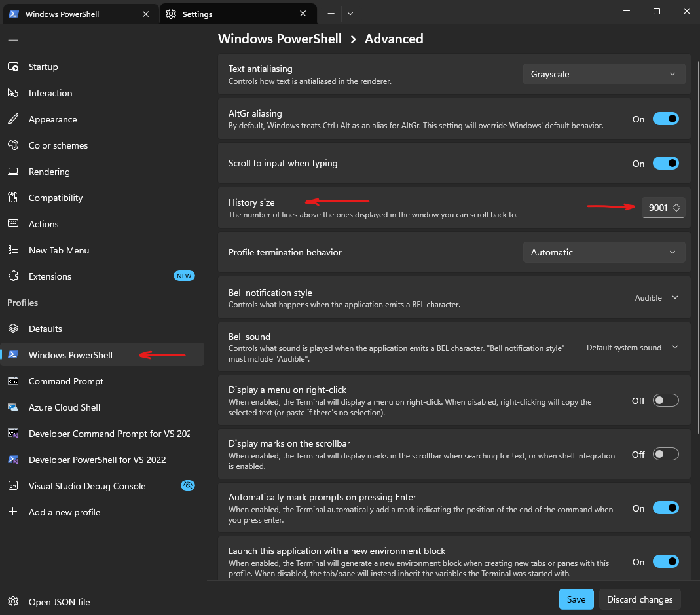
Task: Turn off Scroll to input when typing
Action: pos(666,163)
